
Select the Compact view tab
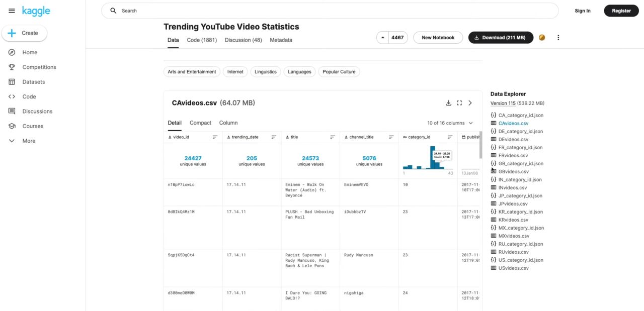[x=200, y=123]
